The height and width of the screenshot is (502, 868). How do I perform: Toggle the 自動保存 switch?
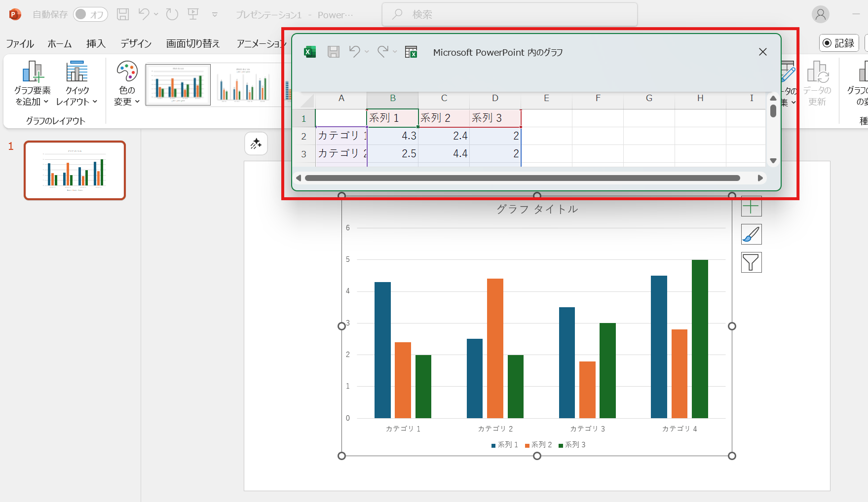click(x=90, y=15)
